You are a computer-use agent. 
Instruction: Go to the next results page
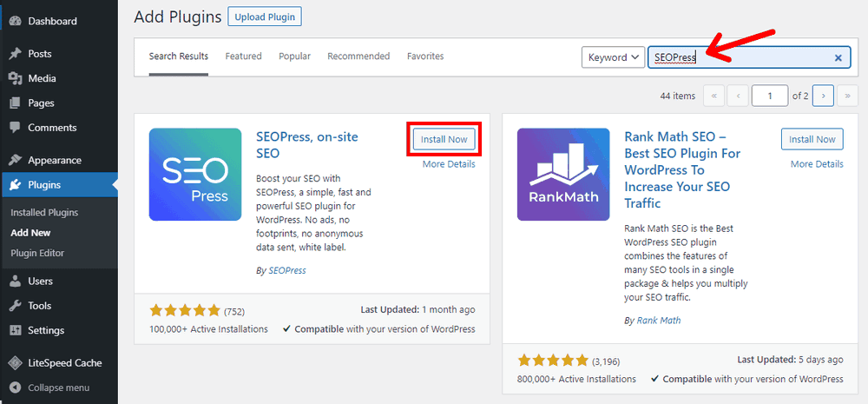[824, 96]
